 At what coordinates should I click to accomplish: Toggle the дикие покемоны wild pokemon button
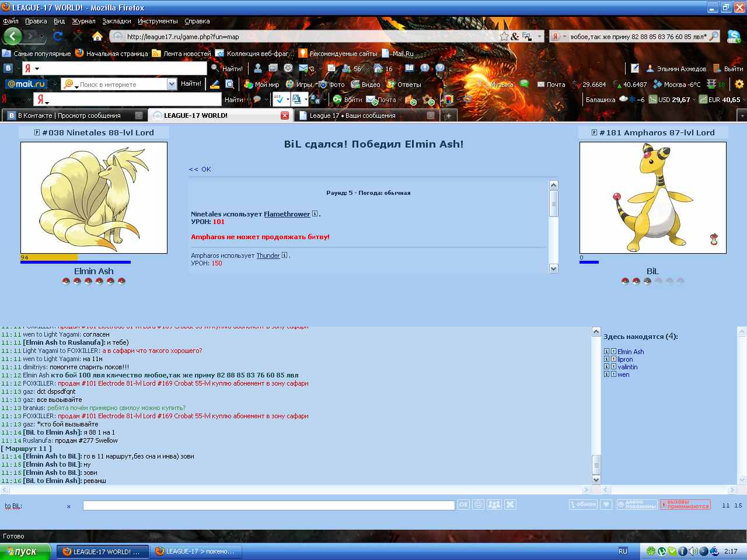pos(637,505)
